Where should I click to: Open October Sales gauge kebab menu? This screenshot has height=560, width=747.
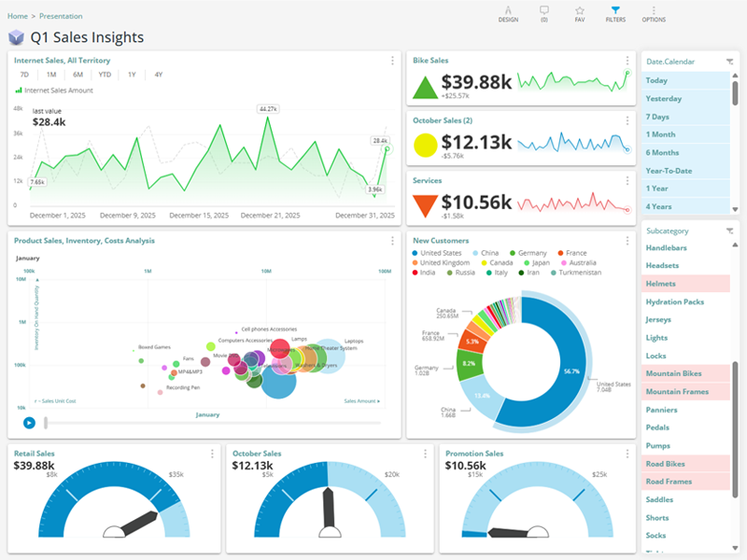(425, 454)
